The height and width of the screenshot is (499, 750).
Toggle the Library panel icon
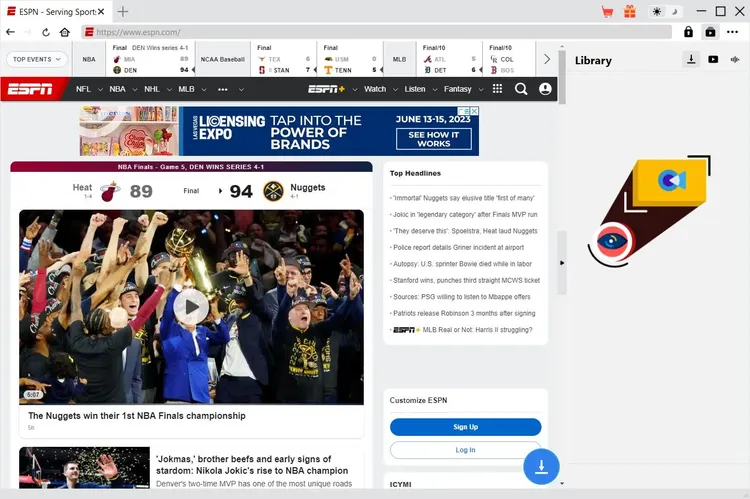point(711,32)
